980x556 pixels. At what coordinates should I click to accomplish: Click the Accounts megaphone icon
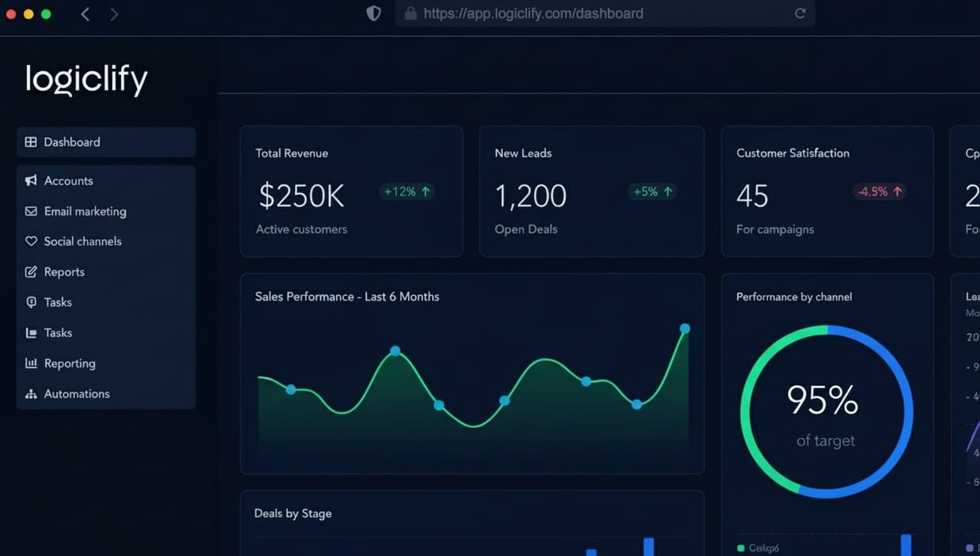click(31, 181)
